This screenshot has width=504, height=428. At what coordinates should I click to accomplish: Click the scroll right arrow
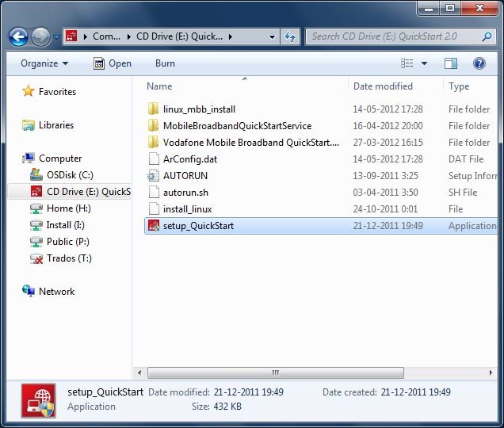point(491,373)
